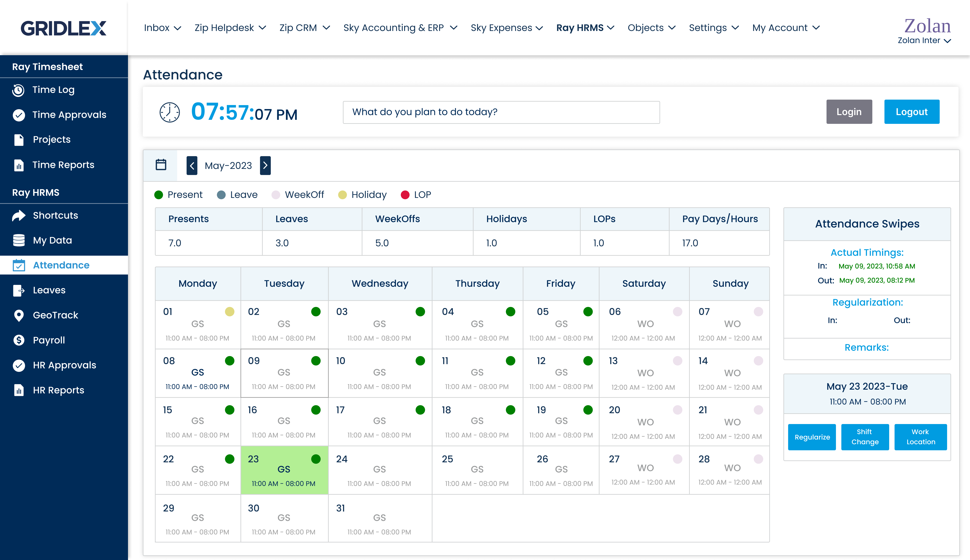Viewport: 970px width, 560px height.
Task: Click the Leaves exit icon
Action: (x=19, y=290)
